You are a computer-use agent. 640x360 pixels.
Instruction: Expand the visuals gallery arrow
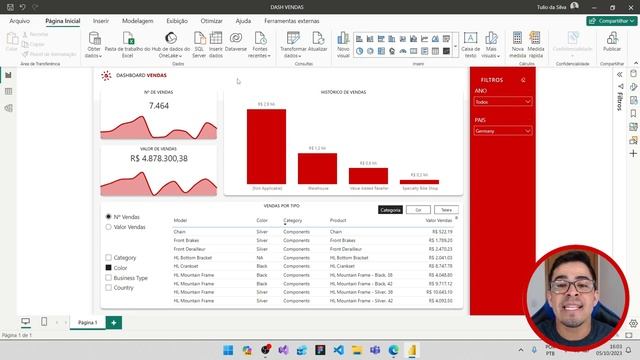456,46
